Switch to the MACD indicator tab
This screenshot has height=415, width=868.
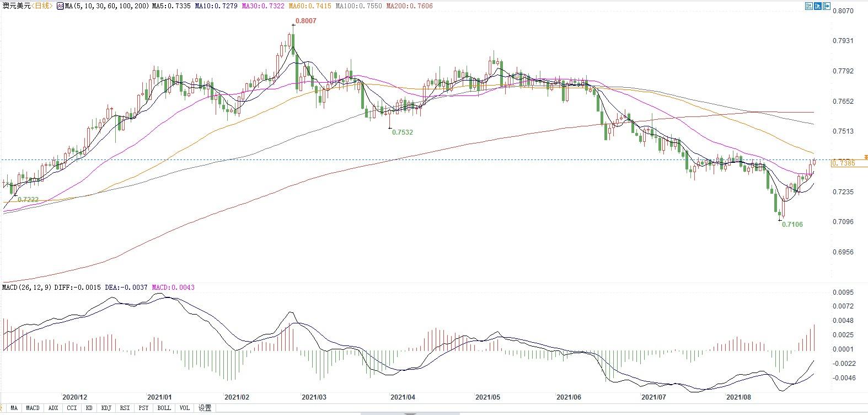[x=33, y=408]
